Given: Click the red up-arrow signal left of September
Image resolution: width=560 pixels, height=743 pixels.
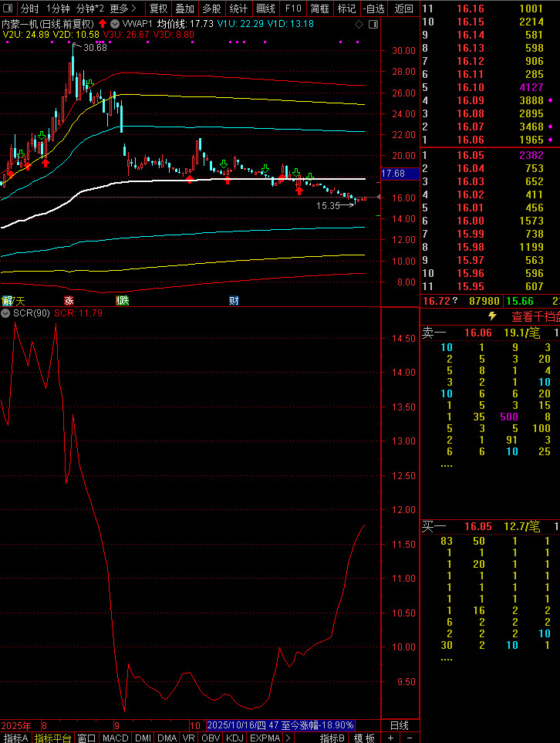Looking at the screenshot, I should click(46, 163).
